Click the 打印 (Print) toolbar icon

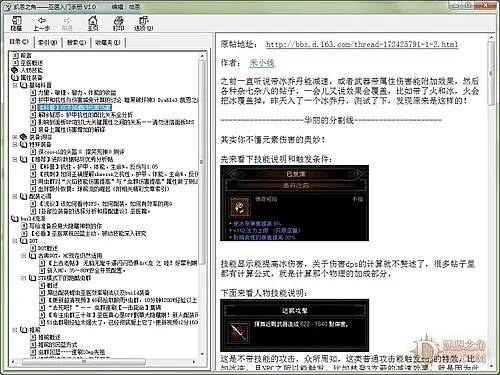coord(118,23)
